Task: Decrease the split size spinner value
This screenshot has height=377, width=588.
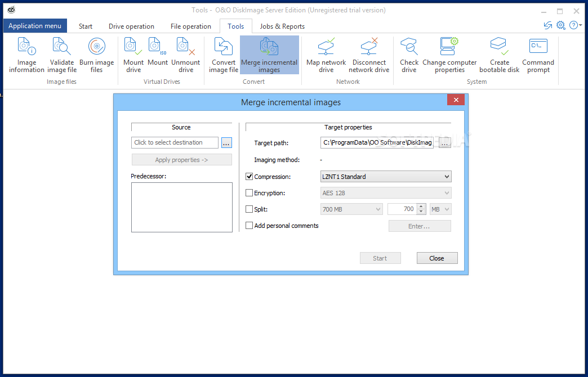Action: point(421,212)
